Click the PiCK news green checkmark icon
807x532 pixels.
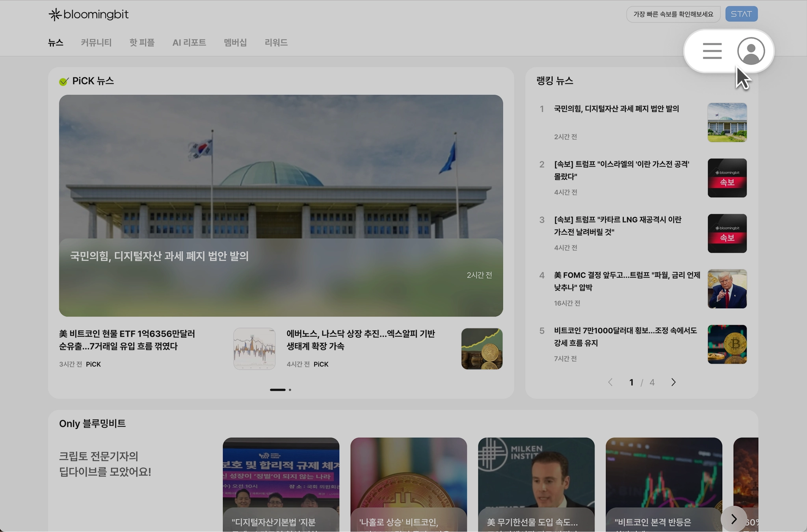click(63, 82)
